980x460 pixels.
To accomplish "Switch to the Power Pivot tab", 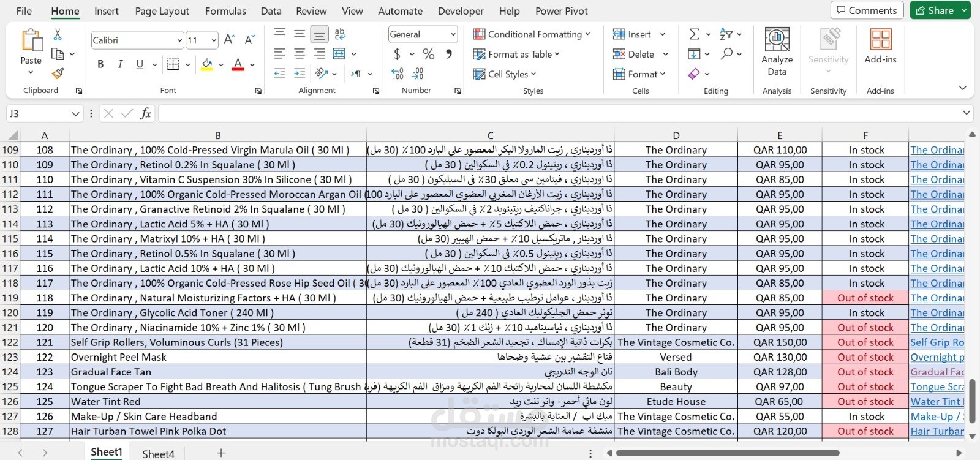I will (562, 11).
